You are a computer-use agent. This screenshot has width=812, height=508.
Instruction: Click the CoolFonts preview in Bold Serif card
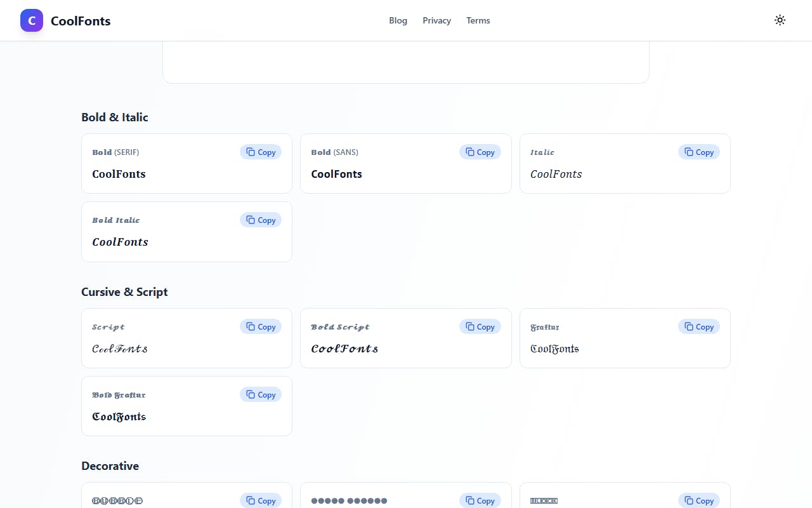click(x=119, y=174)
